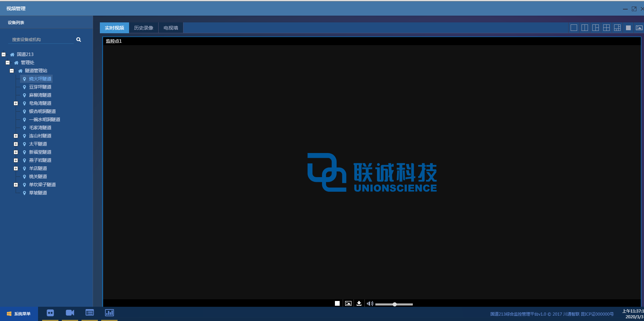This screenshot has height=321, width=644.
Task: Select 草坡隧道 in device tree
Action: [x=38, y=193]
